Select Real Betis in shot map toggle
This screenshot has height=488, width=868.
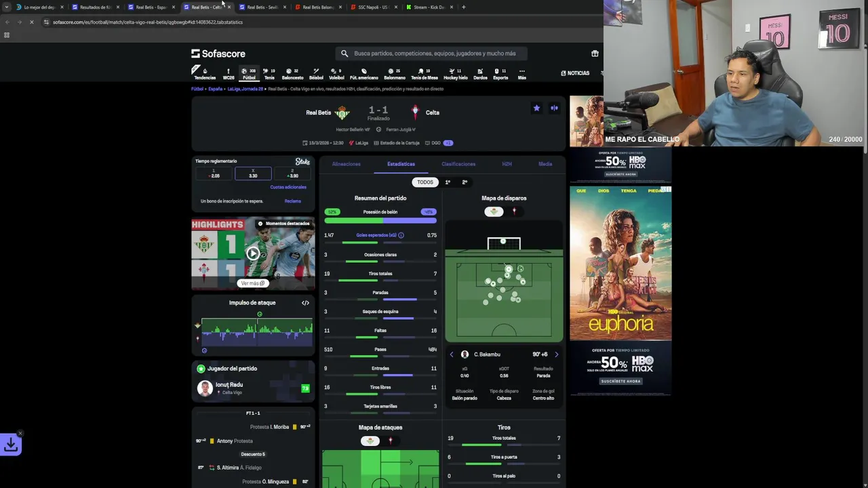[x=494, y=211]
